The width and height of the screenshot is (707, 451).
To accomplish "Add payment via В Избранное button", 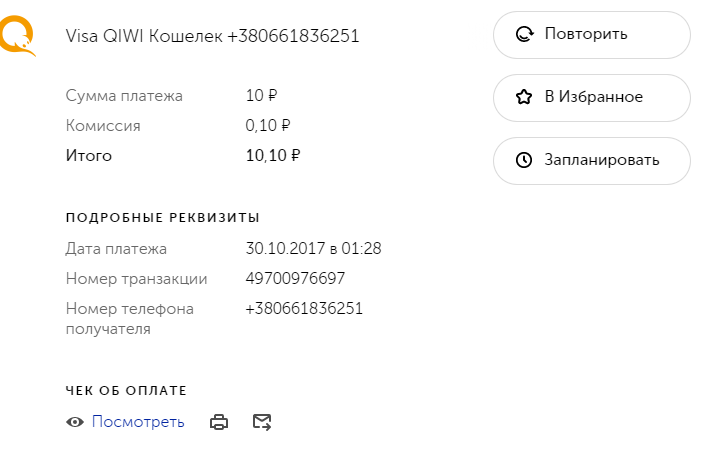I will (x=591, y=98).
